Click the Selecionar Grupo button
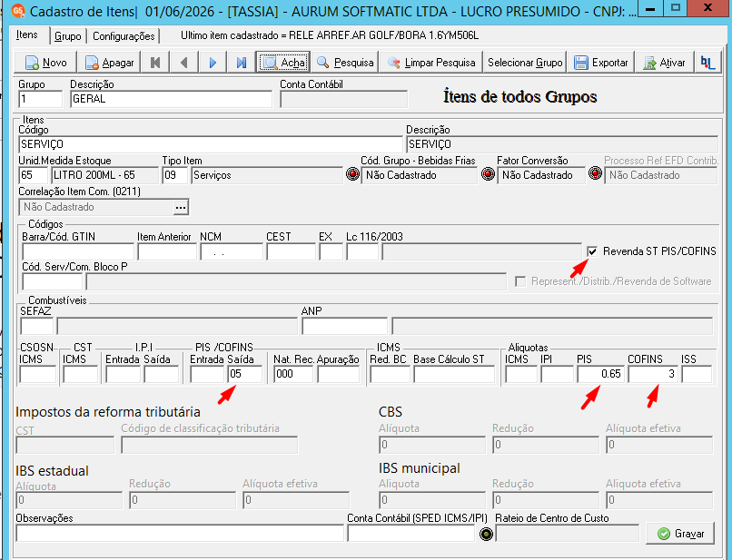 (525, 63)
